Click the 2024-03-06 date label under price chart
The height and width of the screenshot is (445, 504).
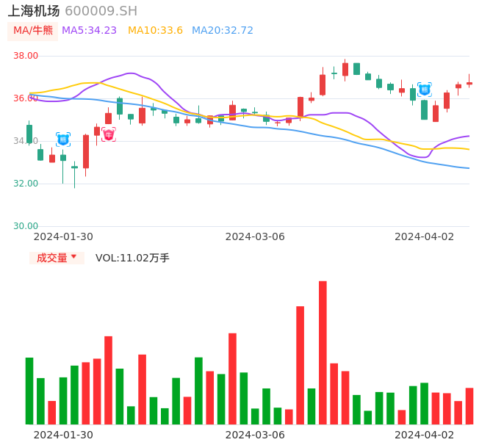(x=255, y=236)
